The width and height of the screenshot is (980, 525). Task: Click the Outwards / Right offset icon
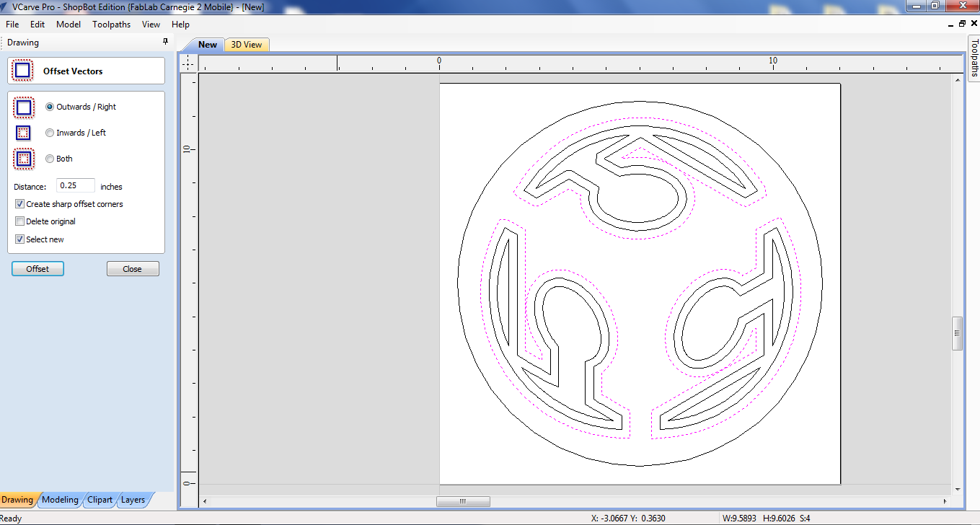point(23,107)
